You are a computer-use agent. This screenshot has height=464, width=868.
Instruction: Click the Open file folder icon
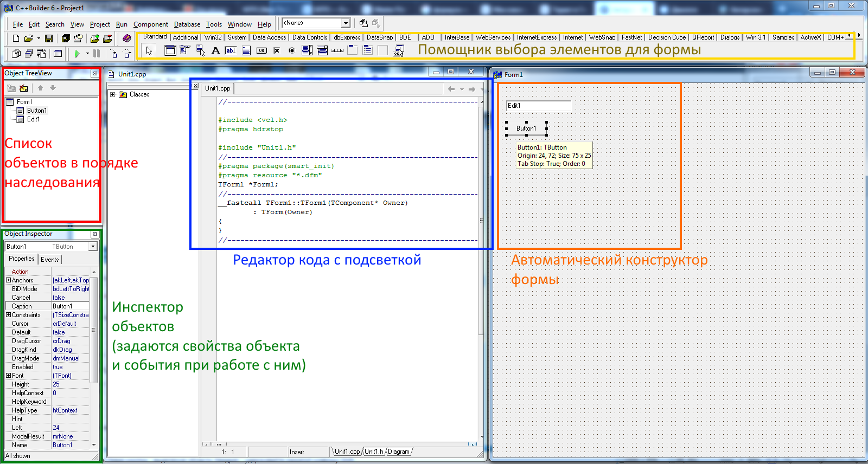click(28, 38)
